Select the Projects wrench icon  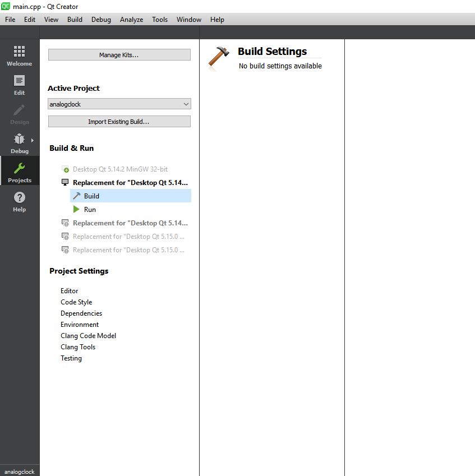pyautogui.click(x=19, y=169)
